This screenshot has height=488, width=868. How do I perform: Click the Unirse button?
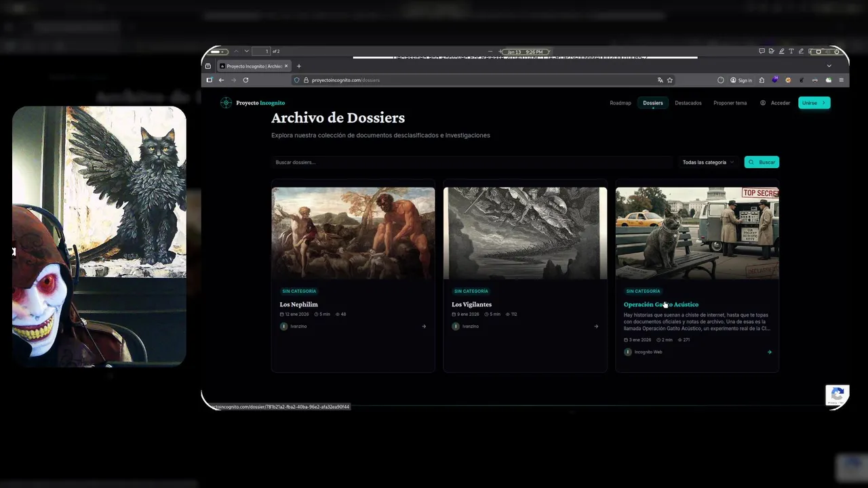pyautogui.click(x=814, y=103)
